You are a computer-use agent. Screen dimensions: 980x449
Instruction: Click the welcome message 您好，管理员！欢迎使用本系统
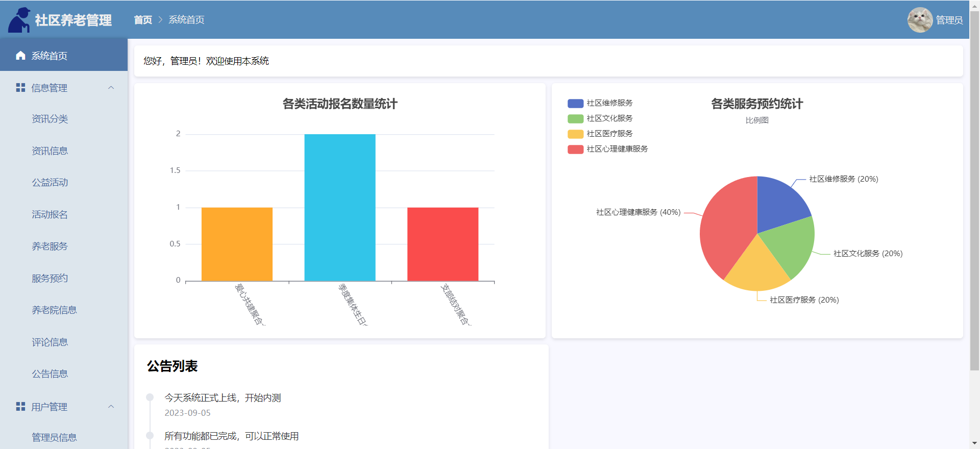pos(206,61)
